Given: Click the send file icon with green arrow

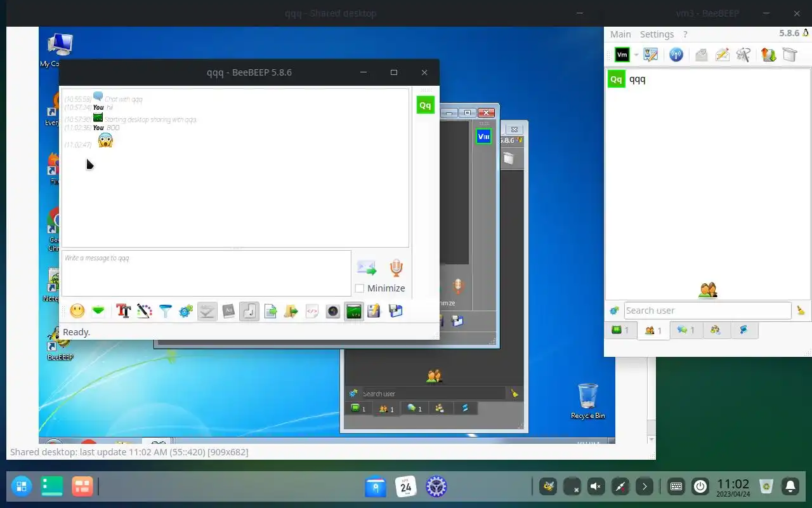Looking at the screenshot, I should (270, 311).
